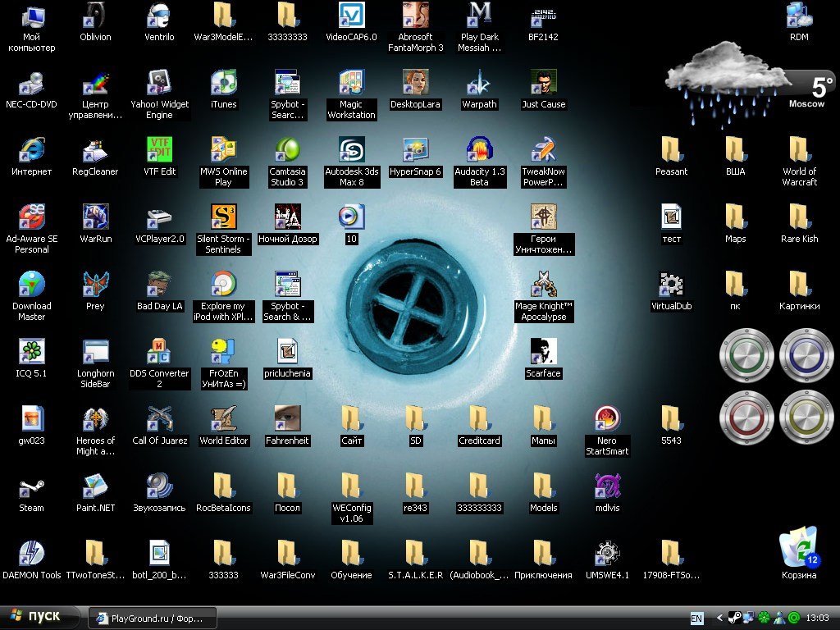Switch to PlayGround.ru taskbar window
Screen dimensions: 840x630
153,618
